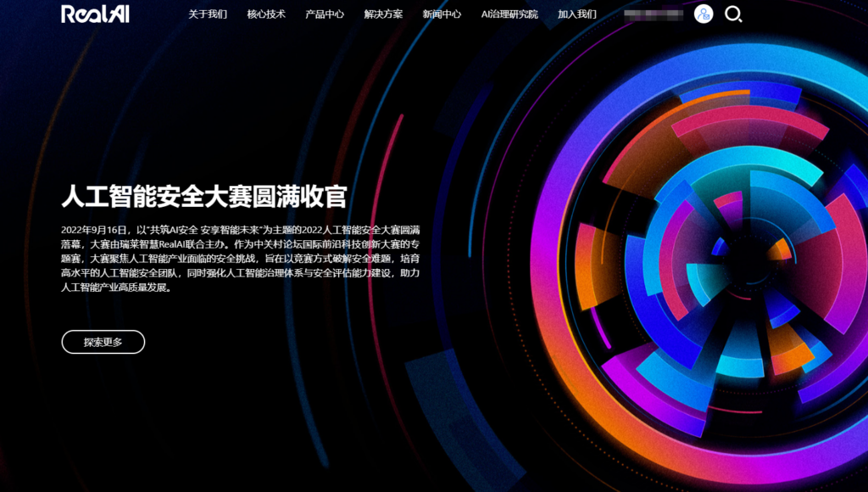Screen dimensions: 868x492
Task: Expand the 解决方案 navigation menu
Action: 383,14
